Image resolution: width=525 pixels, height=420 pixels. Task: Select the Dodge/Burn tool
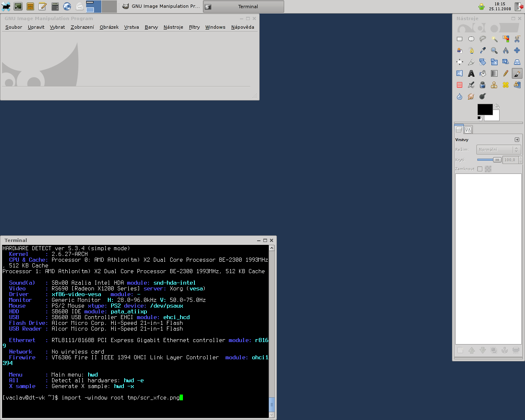click(x=483, y=96)
